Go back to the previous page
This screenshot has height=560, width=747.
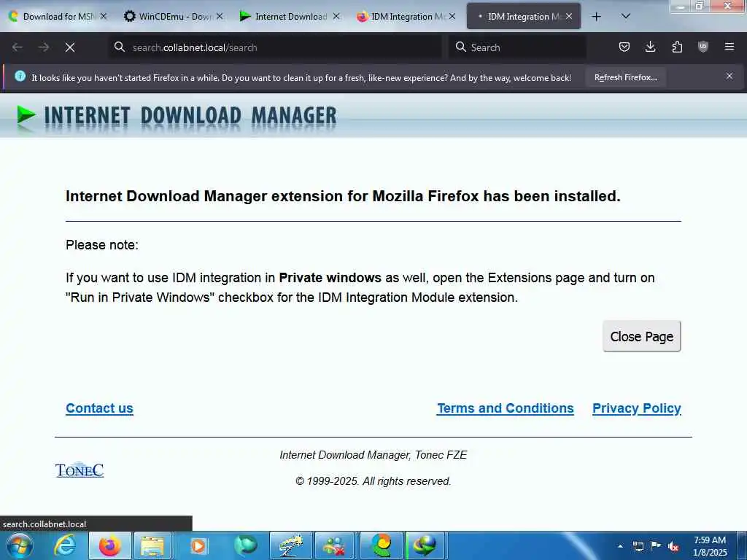(18, 47)
